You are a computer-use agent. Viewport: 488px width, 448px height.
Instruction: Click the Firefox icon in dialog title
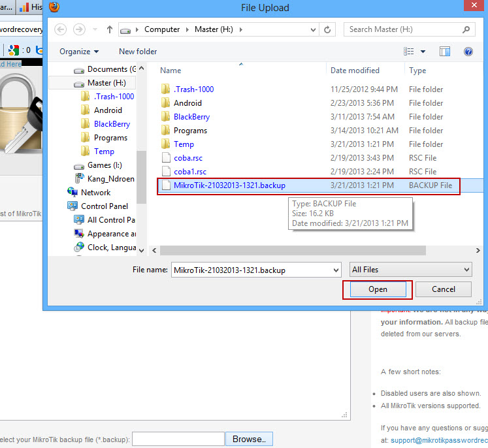[54, 7]
